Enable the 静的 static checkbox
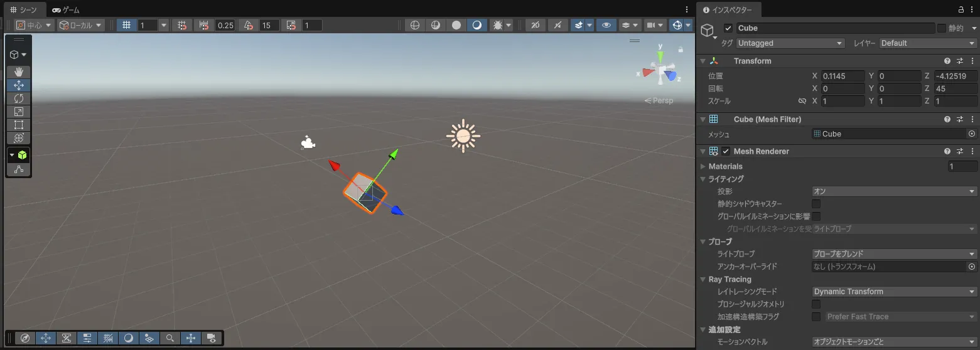980x350 pixels. [942, 28]
